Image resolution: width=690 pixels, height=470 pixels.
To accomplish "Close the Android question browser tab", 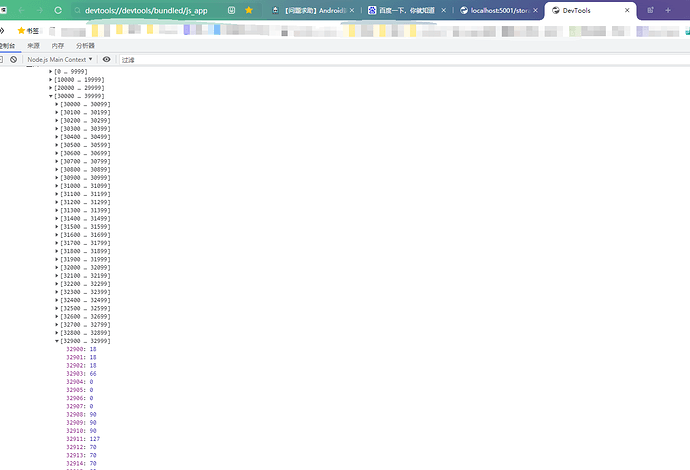I will [x=352, y=10].
